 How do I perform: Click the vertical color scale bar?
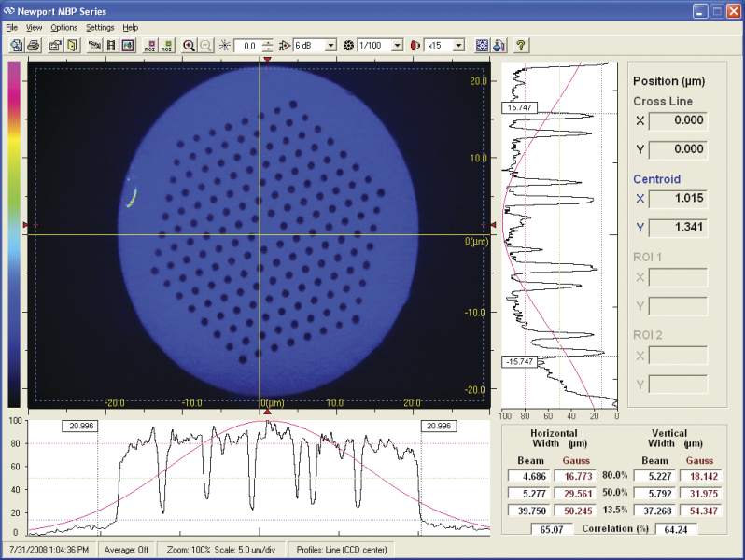click(14, 233)
